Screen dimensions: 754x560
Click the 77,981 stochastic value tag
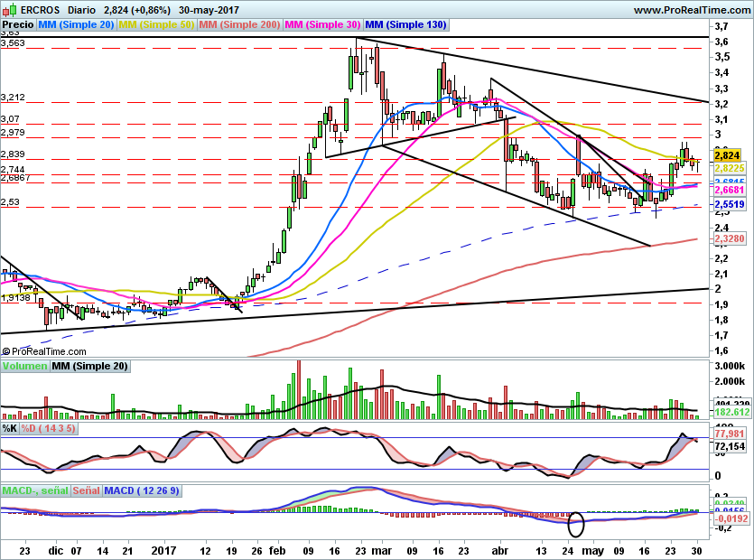pyautogui.click(x=728, y=434)
